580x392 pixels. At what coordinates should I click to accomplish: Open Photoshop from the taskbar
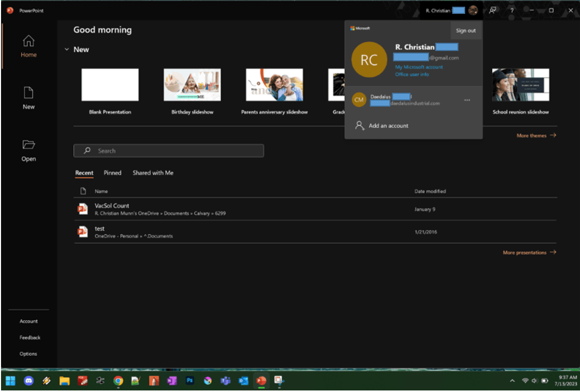point(190,381)
